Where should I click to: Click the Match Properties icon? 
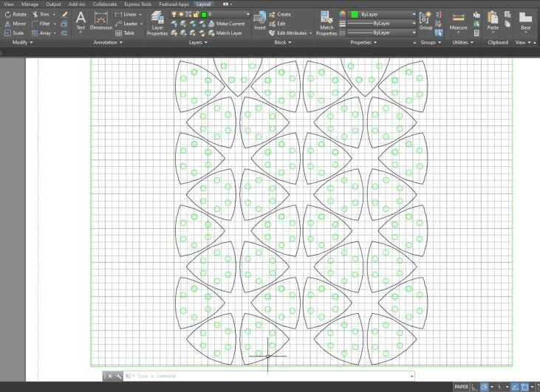(x=326, y=22)
